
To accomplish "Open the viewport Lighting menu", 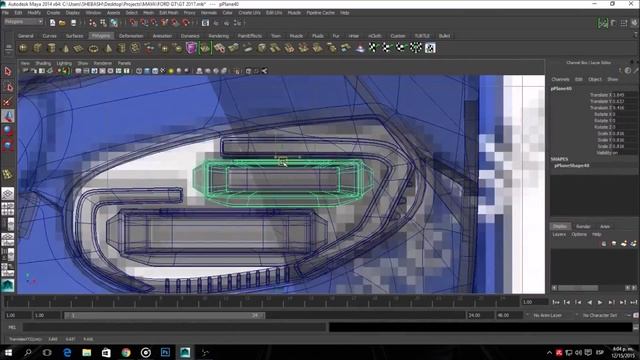I will point(64,63).
